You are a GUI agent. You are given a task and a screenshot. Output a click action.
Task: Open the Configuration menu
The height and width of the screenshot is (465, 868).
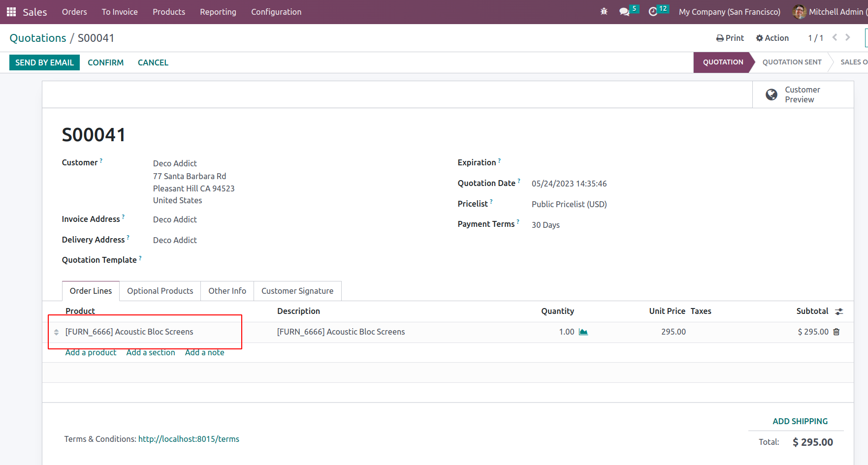coord(276,12)
